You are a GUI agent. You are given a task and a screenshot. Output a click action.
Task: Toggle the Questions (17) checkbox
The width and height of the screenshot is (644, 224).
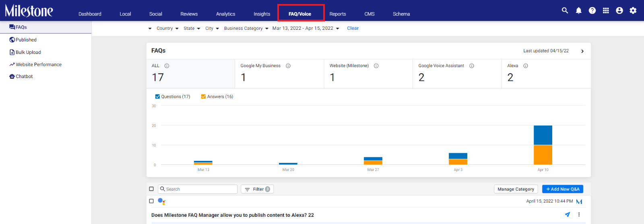pyautogui.click(x=157, y=97)
